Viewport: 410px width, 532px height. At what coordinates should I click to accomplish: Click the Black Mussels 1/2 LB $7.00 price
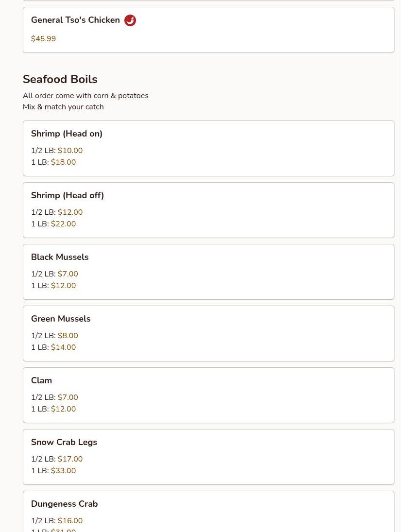point(68,274)
